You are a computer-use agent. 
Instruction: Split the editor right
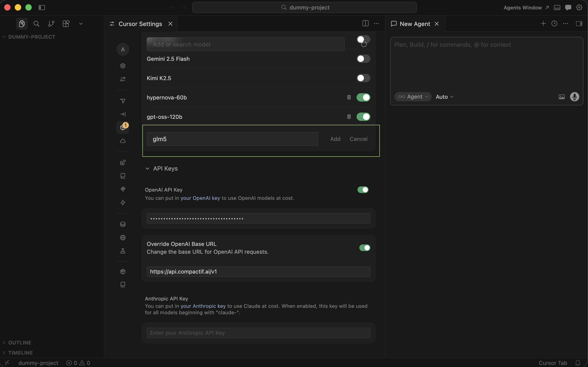pyautogui.click(x=365, y=23)
